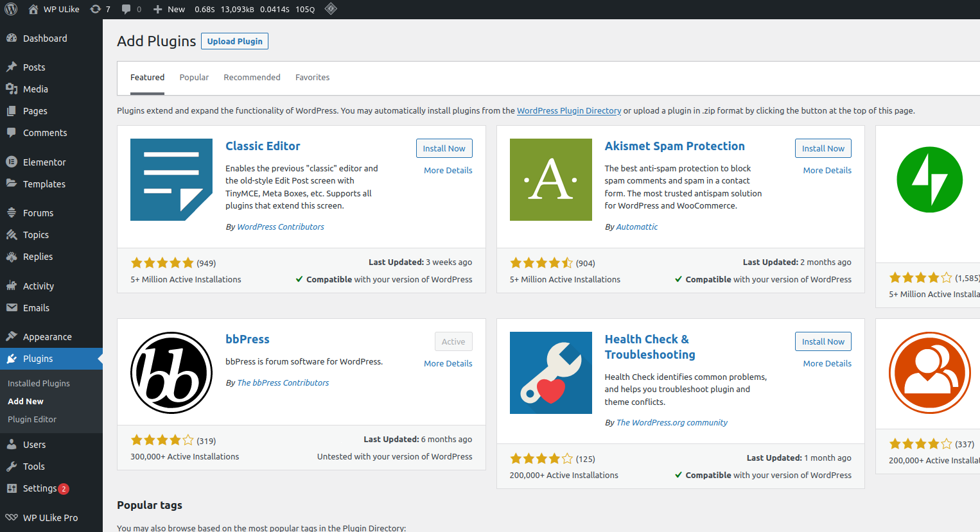
Task: Go to Posts in the sidebar
Action: [x=51, y=67]
